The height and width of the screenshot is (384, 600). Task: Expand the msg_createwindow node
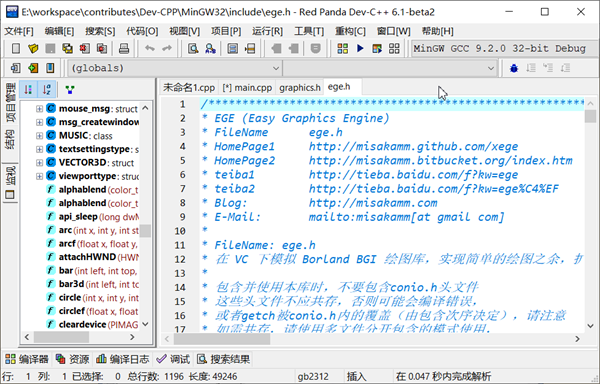39,122
